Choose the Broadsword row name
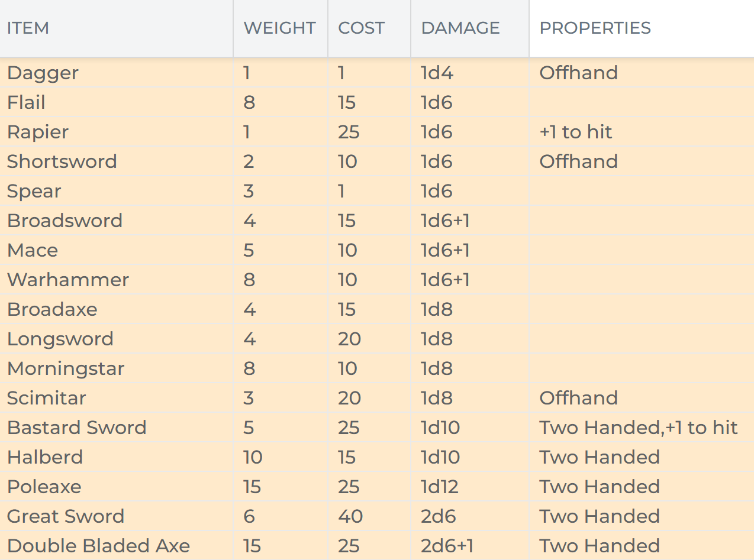The image size is (754, 560). click(65, 221)
